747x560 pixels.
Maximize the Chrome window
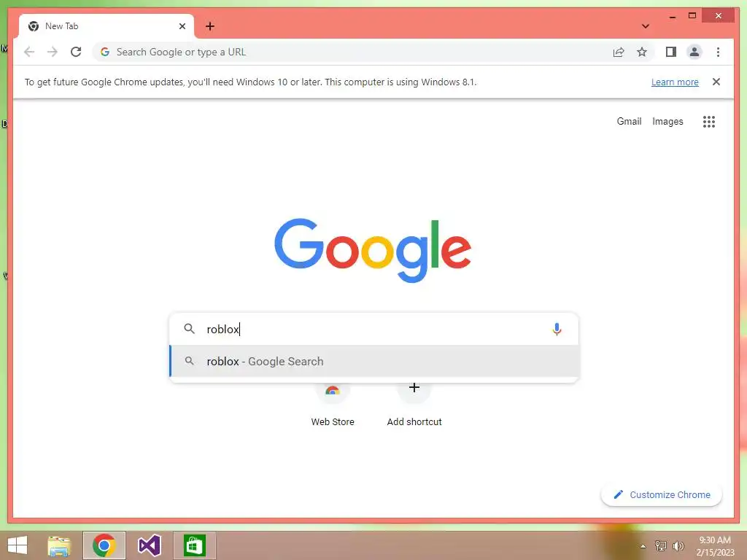[x=692, y=16]
